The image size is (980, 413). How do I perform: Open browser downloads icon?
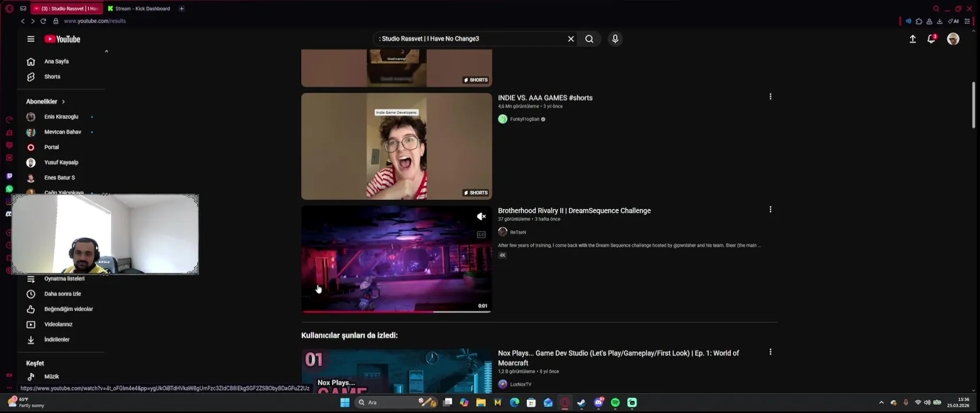939,21
